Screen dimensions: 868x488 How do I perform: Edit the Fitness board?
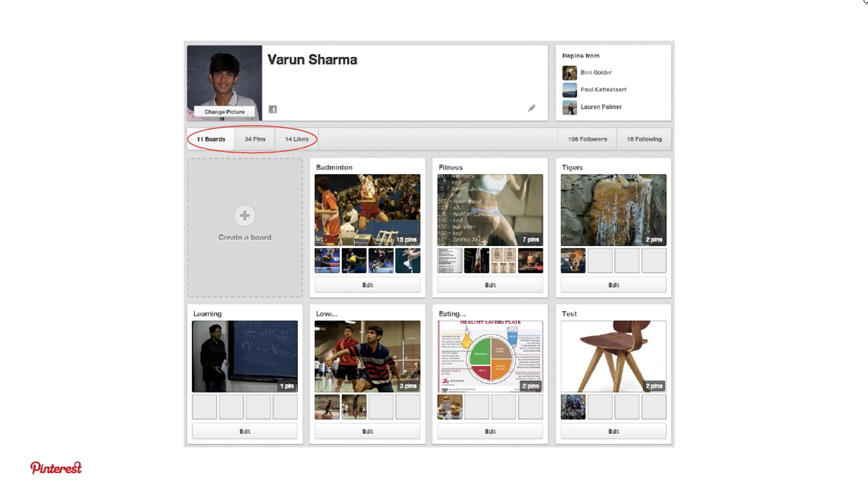[490, 285]
